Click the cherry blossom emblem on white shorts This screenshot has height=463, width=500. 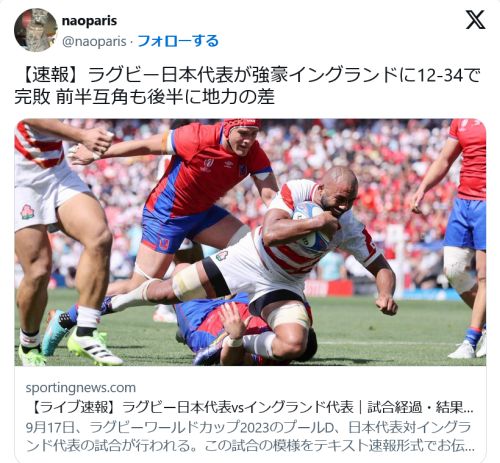click(27, 212)
